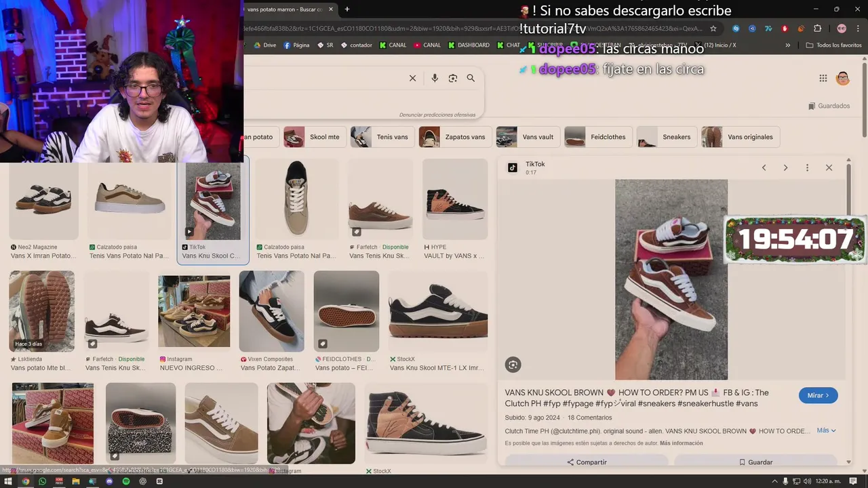
Task: Show hidden system tray icons
Action: coord(775,481)
